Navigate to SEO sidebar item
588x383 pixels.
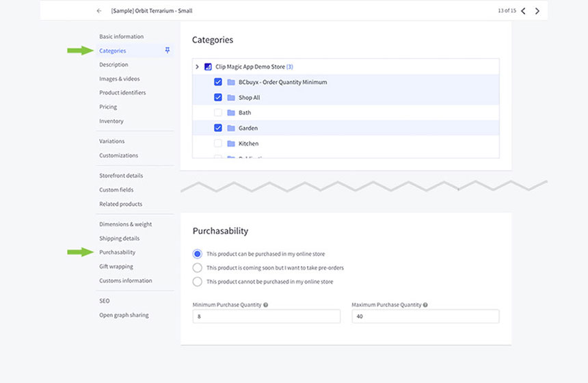click(104, 301)
